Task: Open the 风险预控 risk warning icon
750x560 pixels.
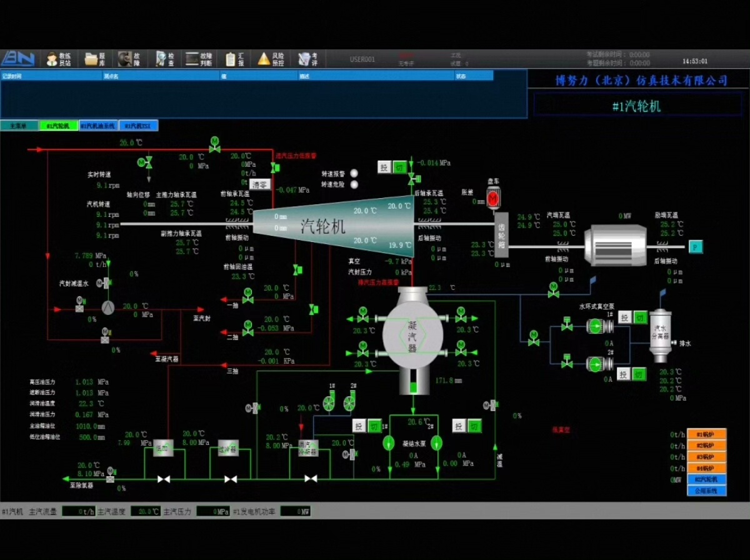Action: click(x=271, y=59)
